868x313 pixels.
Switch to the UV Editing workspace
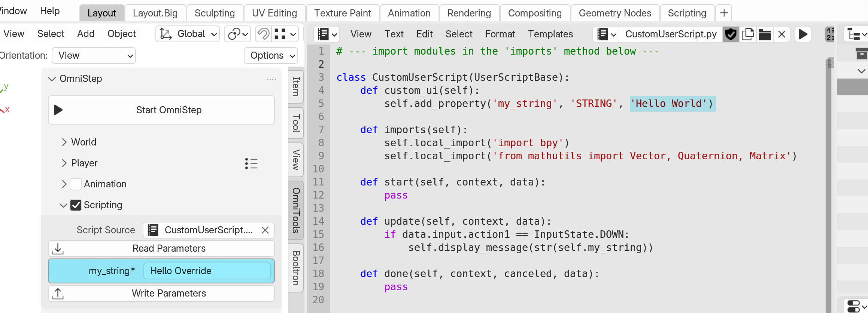274,13
